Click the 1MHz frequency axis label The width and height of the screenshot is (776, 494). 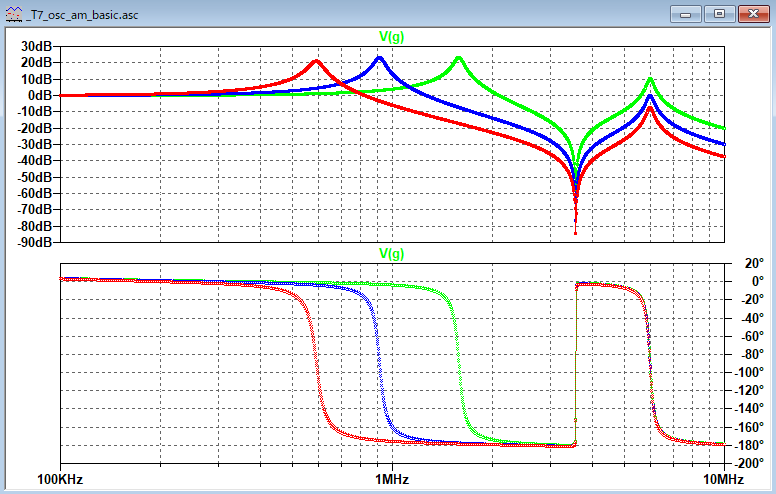click(x=392, y=480)
